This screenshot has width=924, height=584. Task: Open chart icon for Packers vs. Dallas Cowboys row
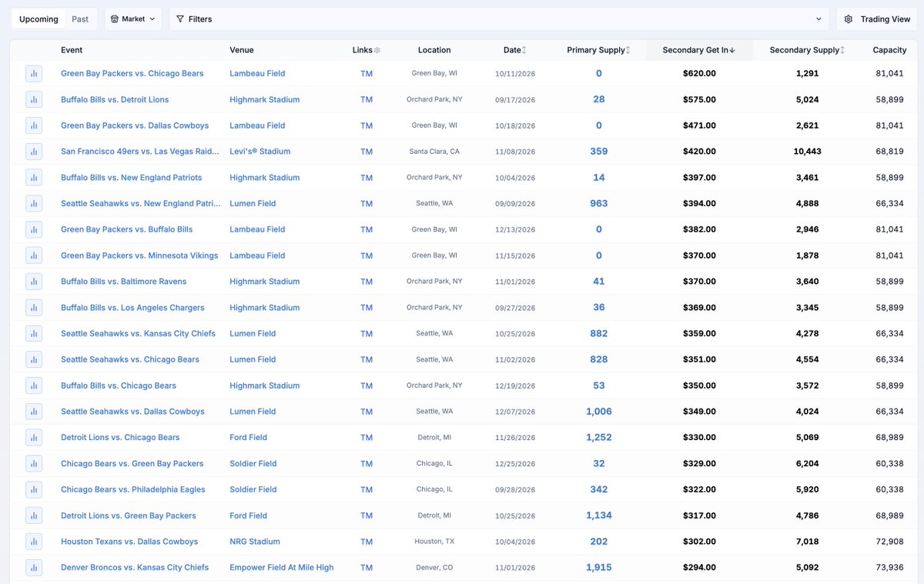[x=34, y=125]
